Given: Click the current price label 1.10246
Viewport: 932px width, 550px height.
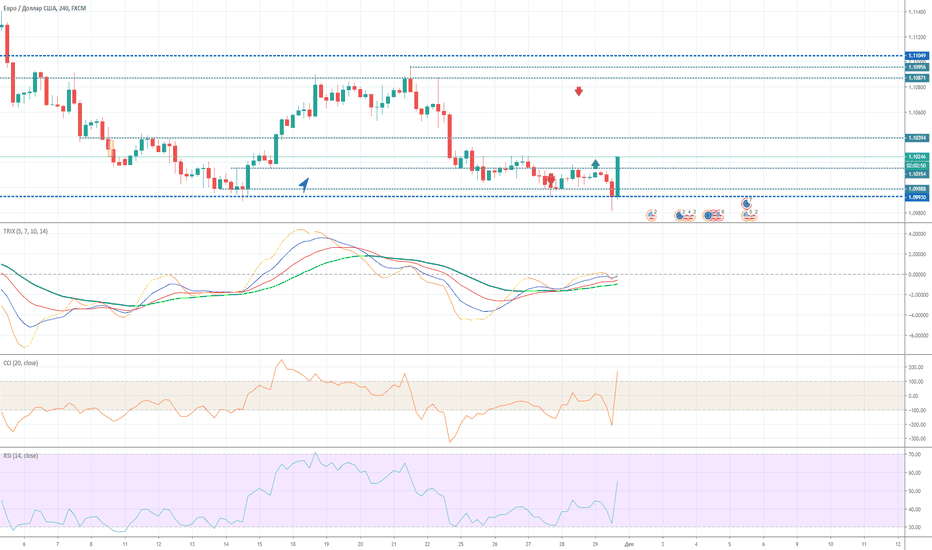Looking at the screenshot, I should pos(916,157).
